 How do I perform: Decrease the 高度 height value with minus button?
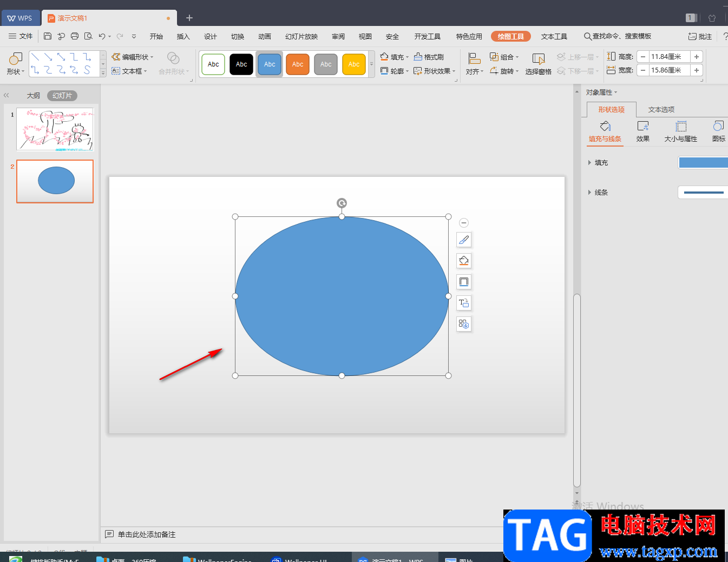(x=643, y=57)
